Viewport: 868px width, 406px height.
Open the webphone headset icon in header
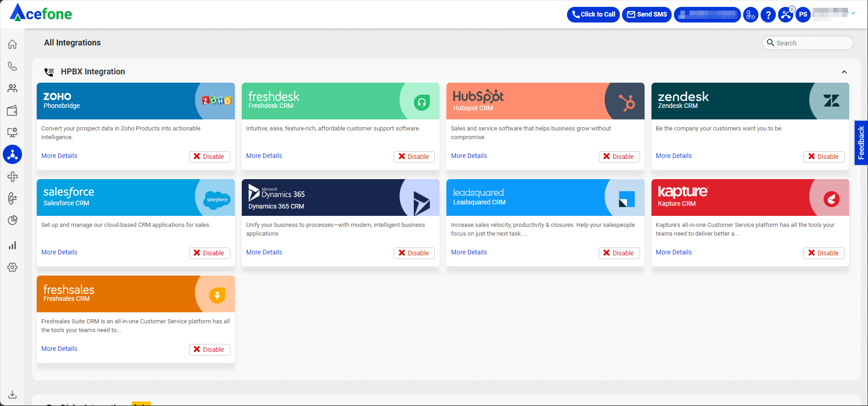[751, 15]
